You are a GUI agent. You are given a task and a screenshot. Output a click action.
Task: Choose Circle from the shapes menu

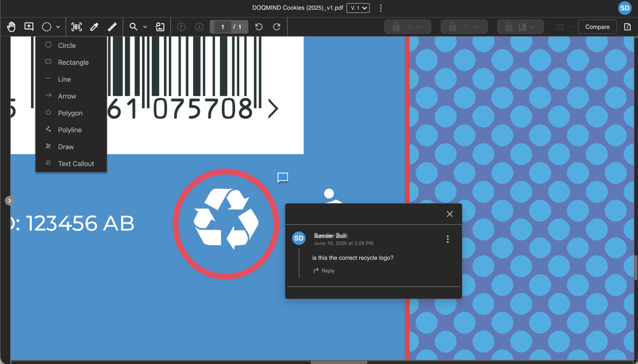71,46
